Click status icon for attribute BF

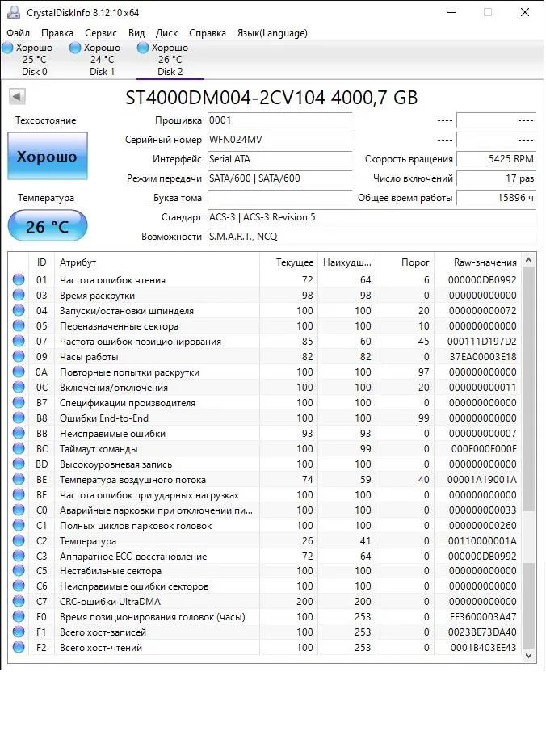(19, 494)
